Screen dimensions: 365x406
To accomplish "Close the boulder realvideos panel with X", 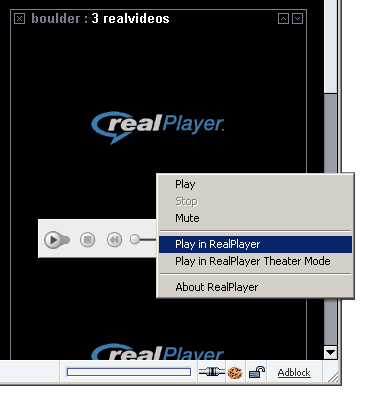I will tap(19, 19).
